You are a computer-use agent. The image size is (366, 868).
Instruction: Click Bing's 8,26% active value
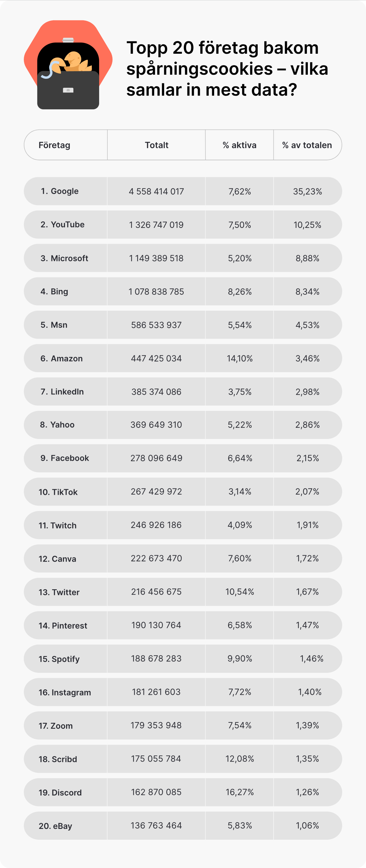pyautogui.click(x=240, y=292)
